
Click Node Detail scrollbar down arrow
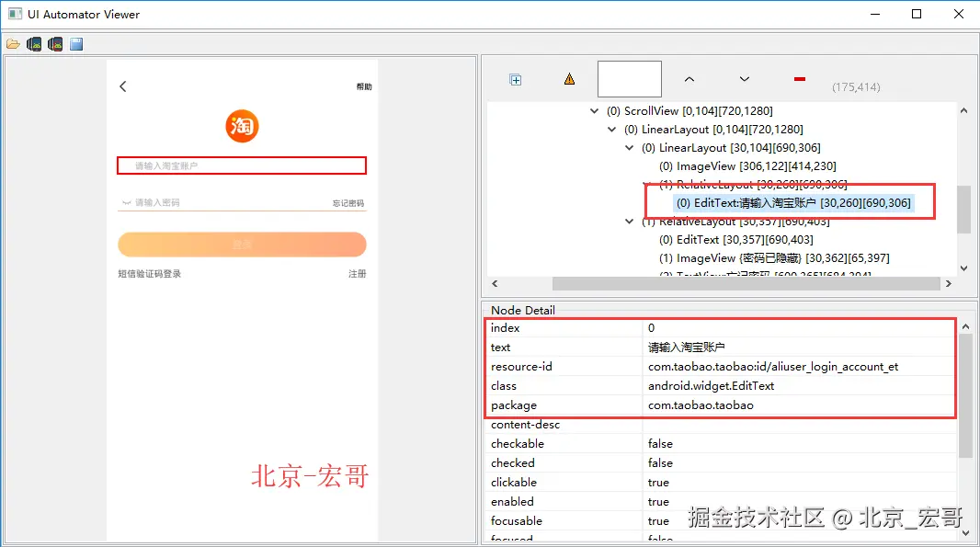[965, 533]
